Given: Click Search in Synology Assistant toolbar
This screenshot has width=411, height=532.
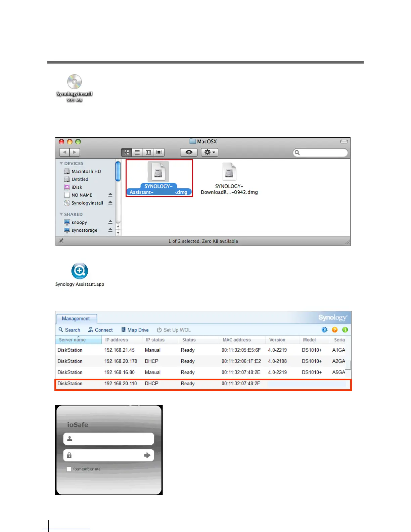Looking at the screenshot, I should pyautogui.click(x=69, y=330).
